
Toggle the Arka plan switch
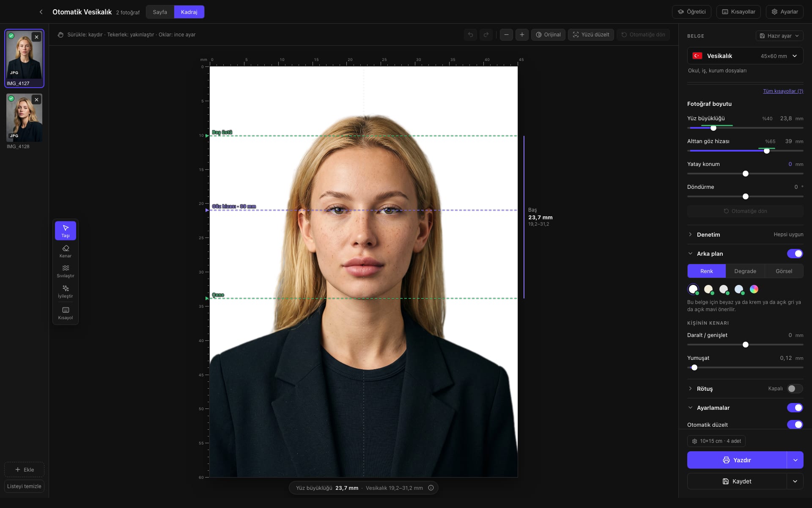(x=795, y=254)
